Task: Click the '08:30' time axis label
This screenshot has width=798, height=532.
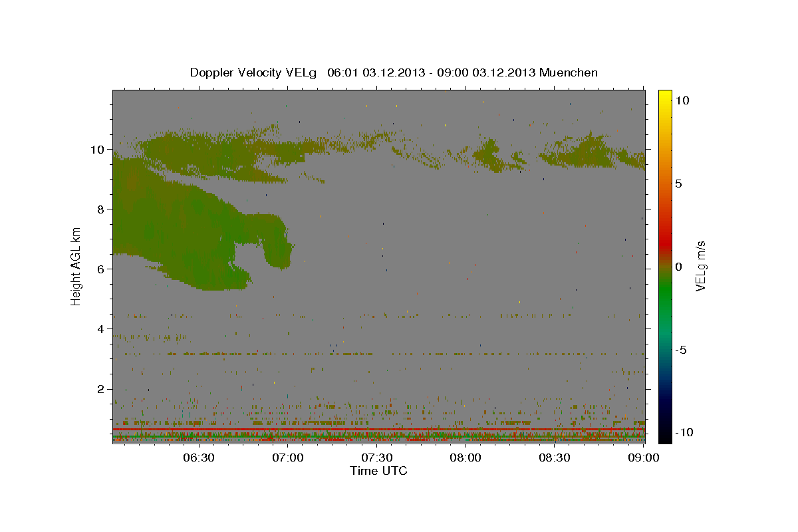Action: pyautogui.click(x=555, y=458)
